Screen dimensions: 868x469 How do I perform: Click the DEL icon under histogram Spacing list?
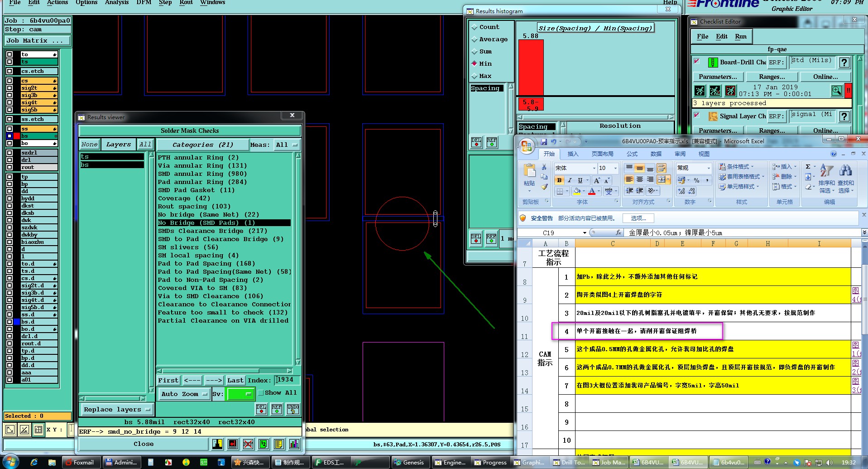coord(476,143)
